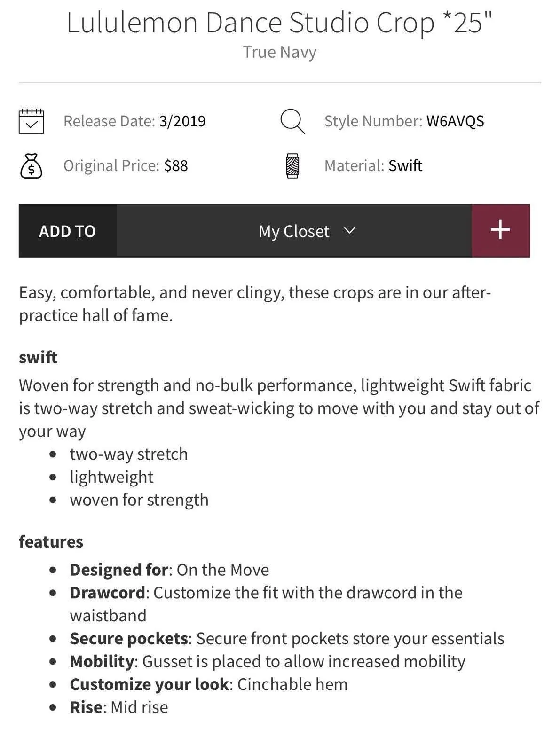Click the Swift material value
The height and width of the screenshot is (752, 560).
pos(405,165)
